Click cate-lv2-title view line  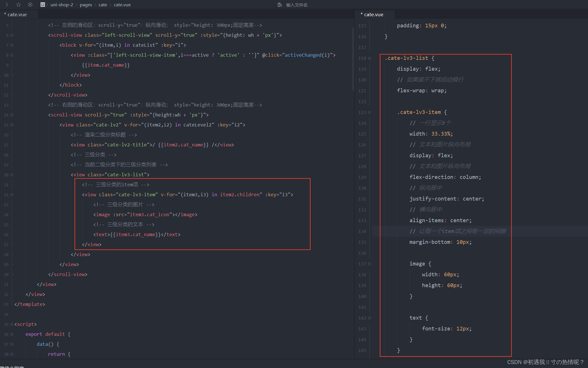(x=152, y=145)
